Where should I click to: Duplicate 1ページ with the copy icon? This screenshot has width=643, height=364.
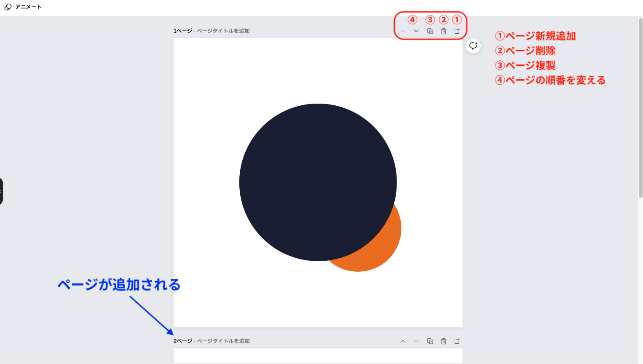click(430, 31)
